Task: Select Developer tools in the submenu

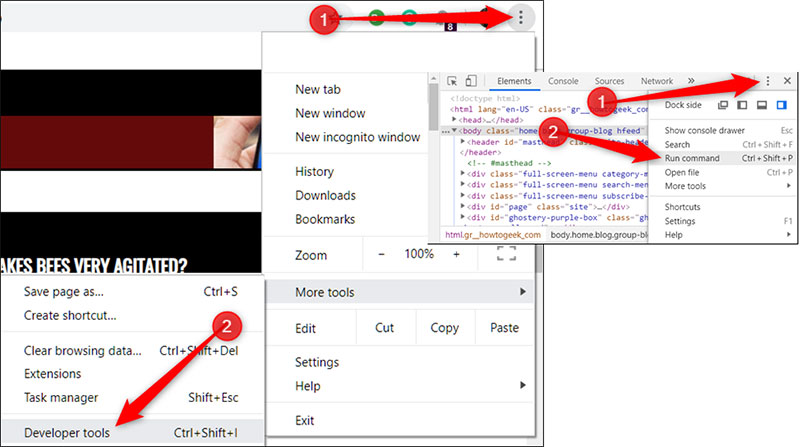Action: (68, 432)
